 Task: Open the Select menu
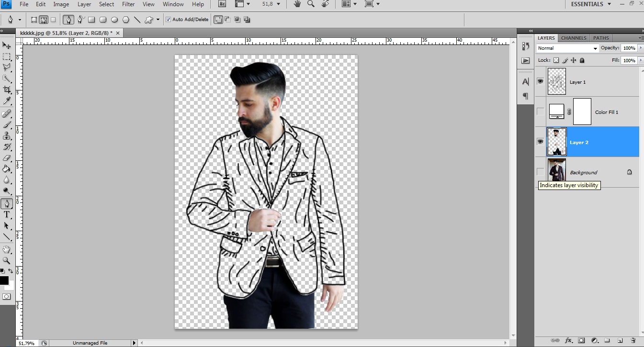106,4
